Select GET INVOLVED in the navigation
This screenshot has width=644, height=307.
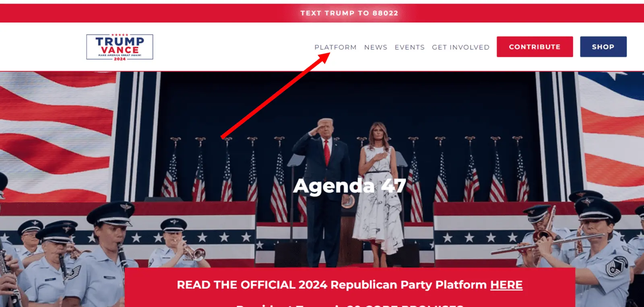[x=460, y=47]
